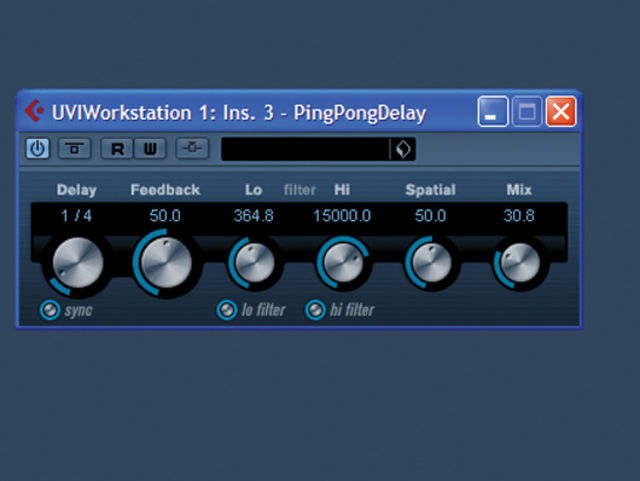Click the Lo filter frequency knob
640x481 pixels.
coord(254,263)
